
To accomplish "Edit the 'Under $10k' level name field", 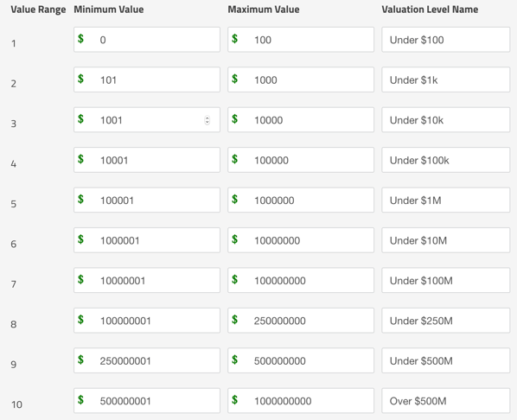I will 446,119.
